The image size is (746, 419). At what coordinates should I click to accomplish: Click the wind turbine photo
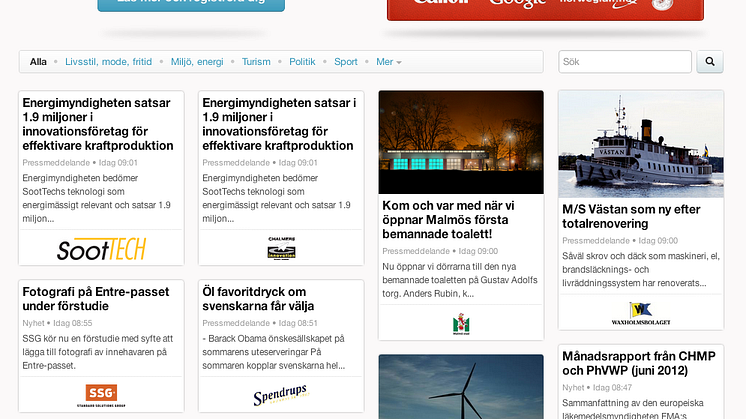(461, 387)
